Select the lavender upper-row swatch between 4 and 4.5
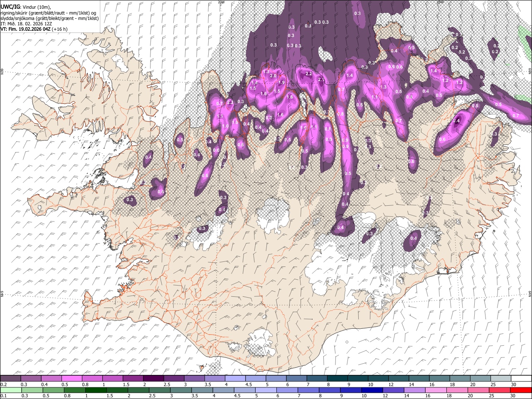 [235, 379]
